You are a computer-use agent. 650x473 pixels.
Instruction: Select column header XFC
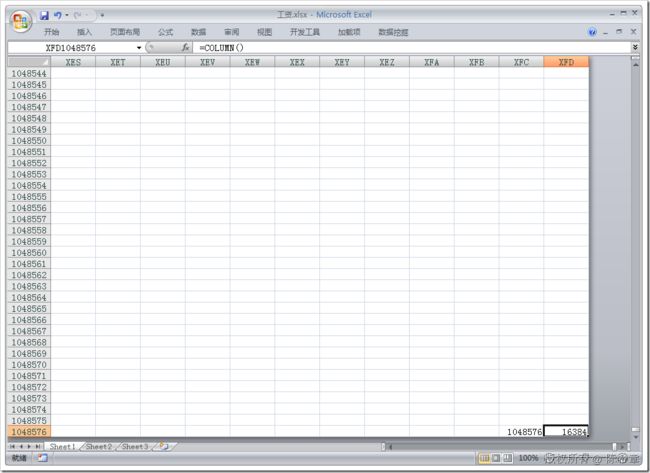(x=521, y=62)
